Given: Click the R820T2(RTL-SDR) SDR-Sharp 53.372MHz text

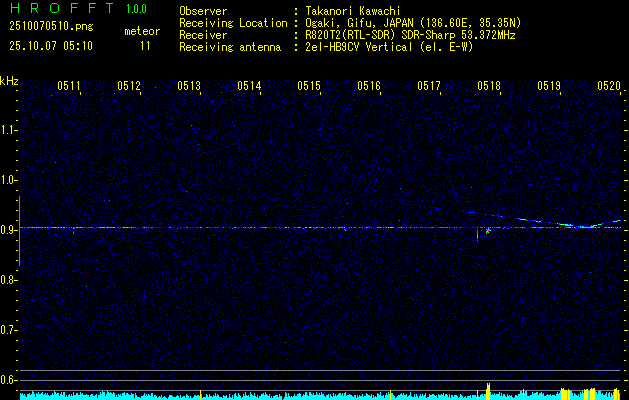Looking at the screenshot, I should [408, 35].
